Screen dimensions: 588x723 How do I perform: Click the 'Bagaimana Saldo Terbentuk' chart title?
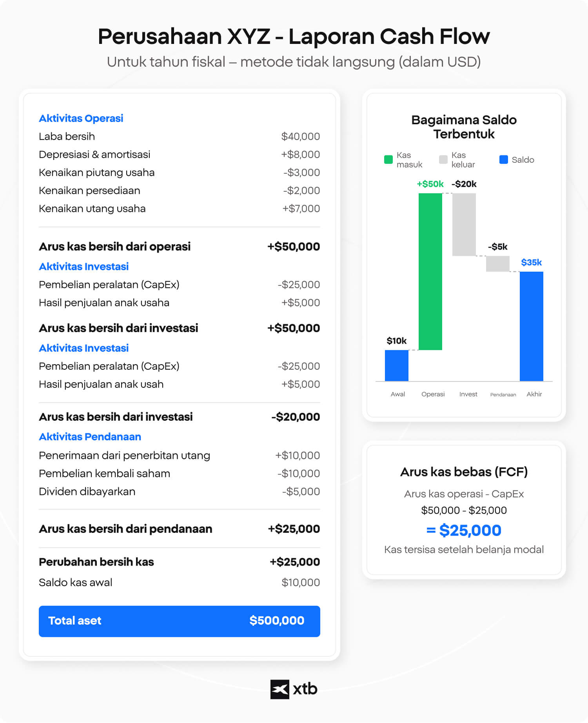pos(464,127)
